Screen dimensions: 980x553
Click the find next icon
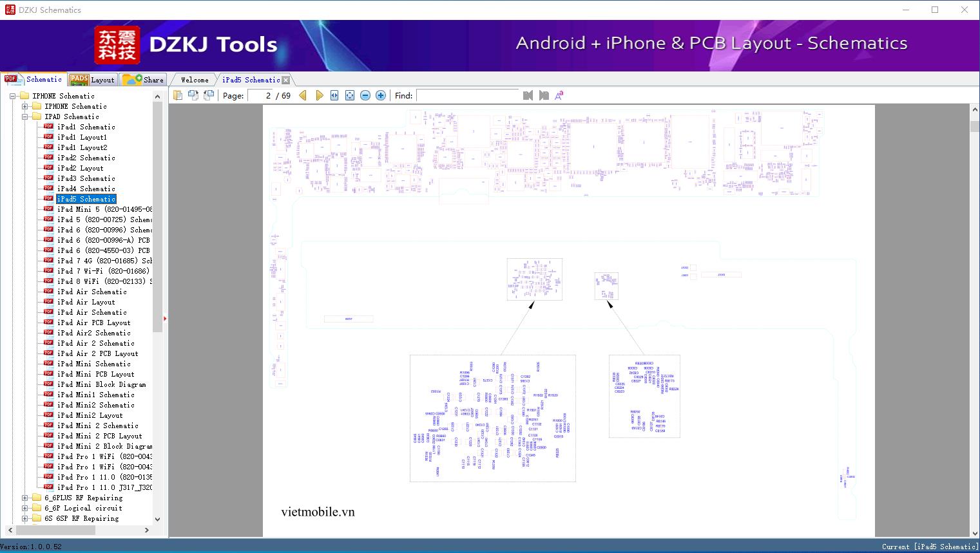[x=544, y=95]
